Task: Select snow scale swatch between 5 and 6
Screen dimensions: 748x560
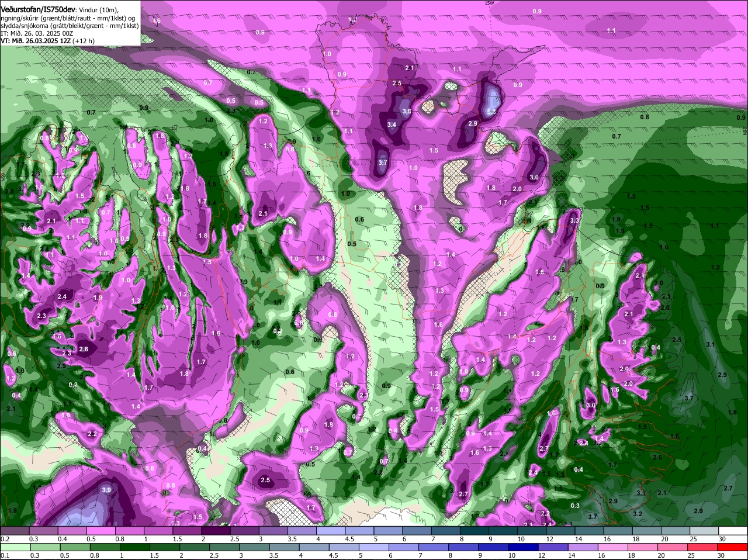Action: point(388,530)
